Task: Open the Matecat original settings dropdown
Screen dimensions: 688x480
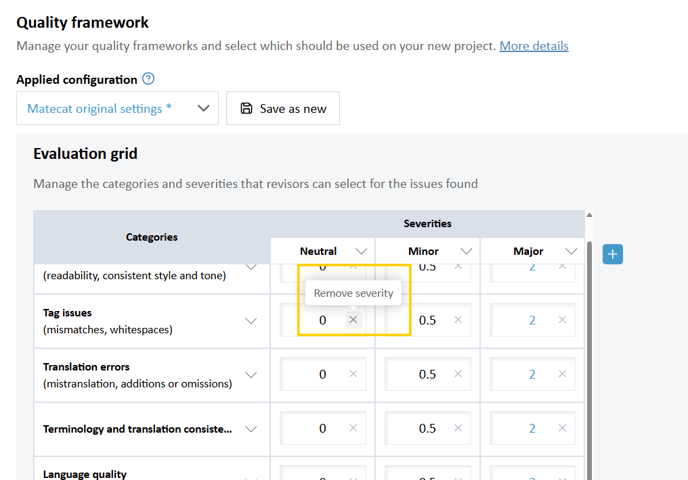Action: (117, 108)
